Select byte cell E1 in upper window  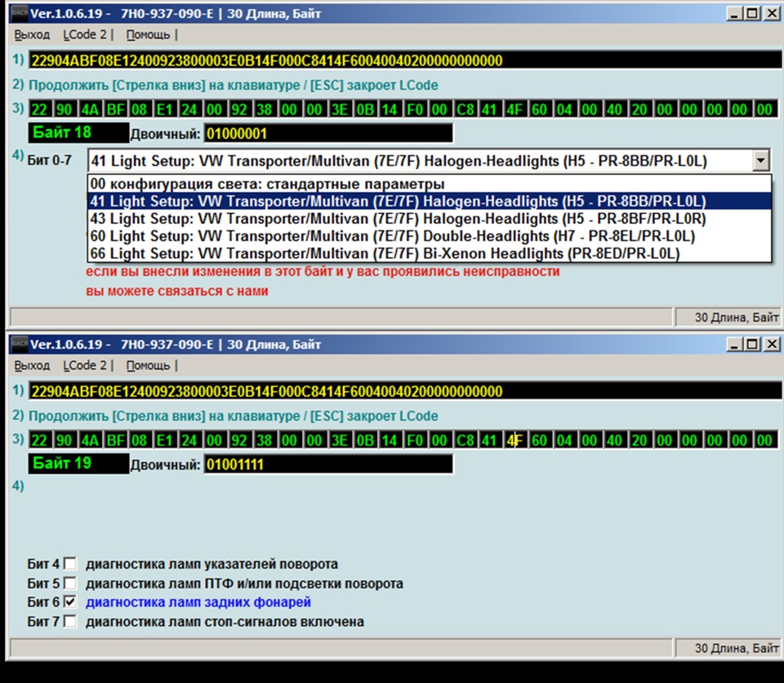(164, 109)
